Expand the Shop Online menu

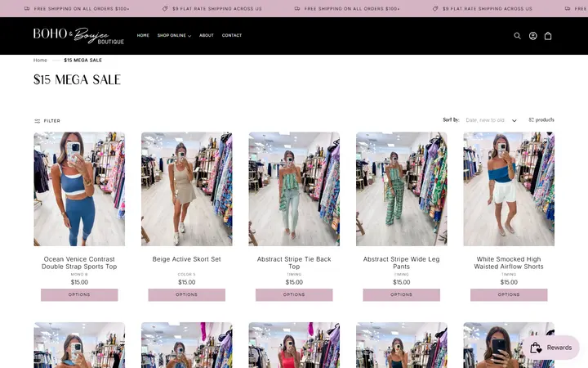click(174, 35)
